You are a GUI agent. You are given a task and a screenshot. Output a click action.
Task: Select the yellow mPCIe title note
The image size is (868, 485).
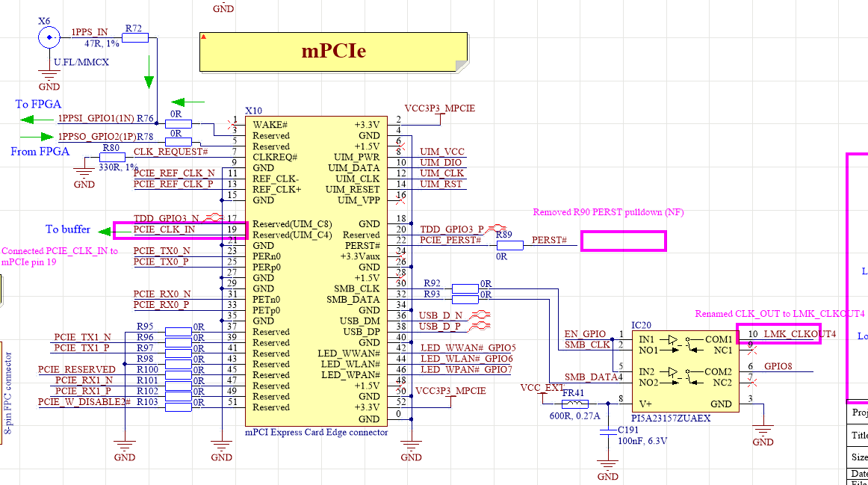pos(333,52)
